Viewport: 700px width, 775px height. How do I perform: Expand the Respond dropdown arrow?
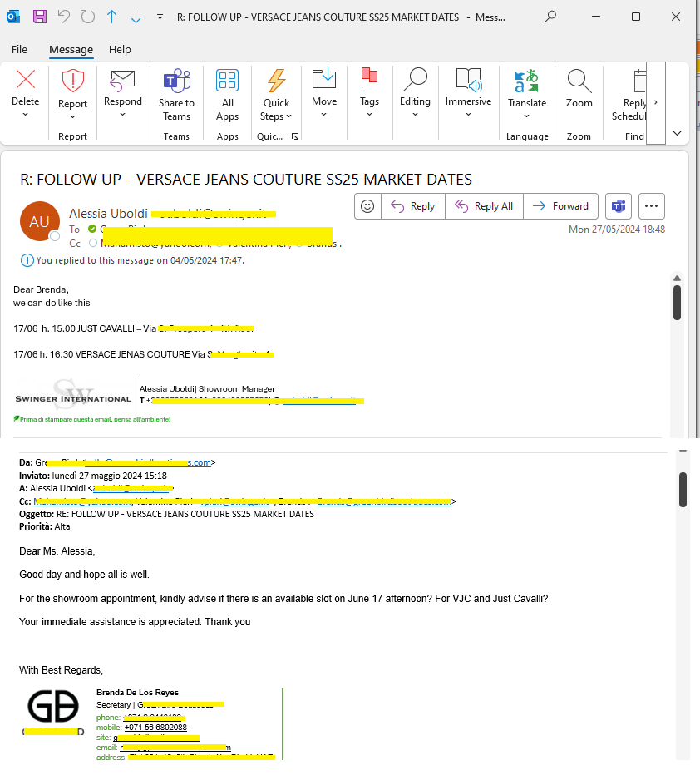click(x=122, y=115)
